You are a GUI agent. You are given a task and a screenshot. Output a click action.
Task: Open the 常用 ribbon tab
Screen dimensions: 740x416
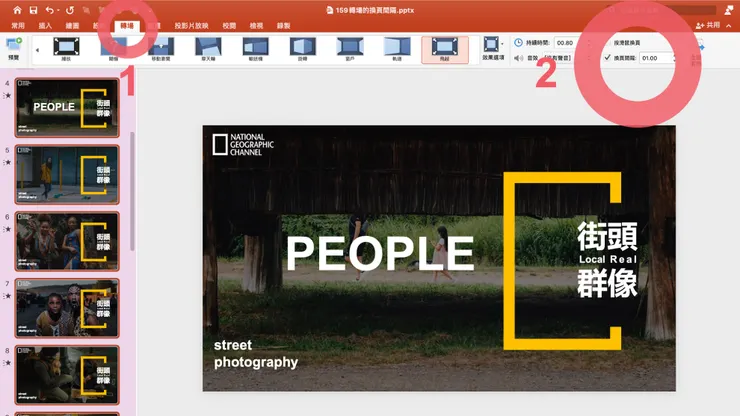[18, 25]
